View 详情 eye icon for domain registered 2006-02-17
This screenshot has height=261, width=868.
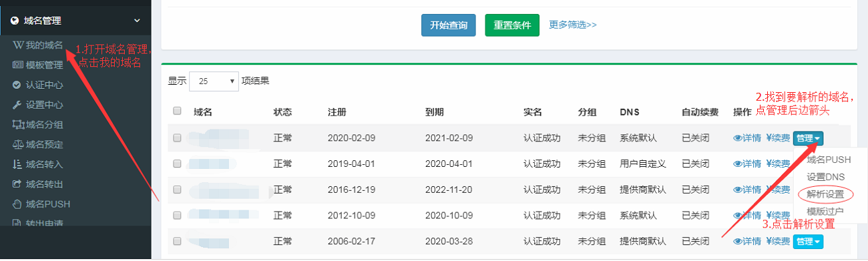point(747,241)
